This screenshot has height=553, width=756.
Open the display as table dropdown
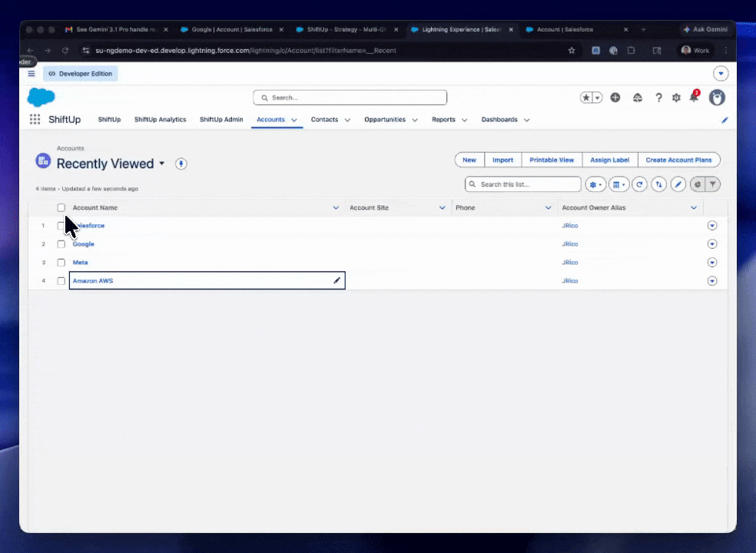[618, 184]
